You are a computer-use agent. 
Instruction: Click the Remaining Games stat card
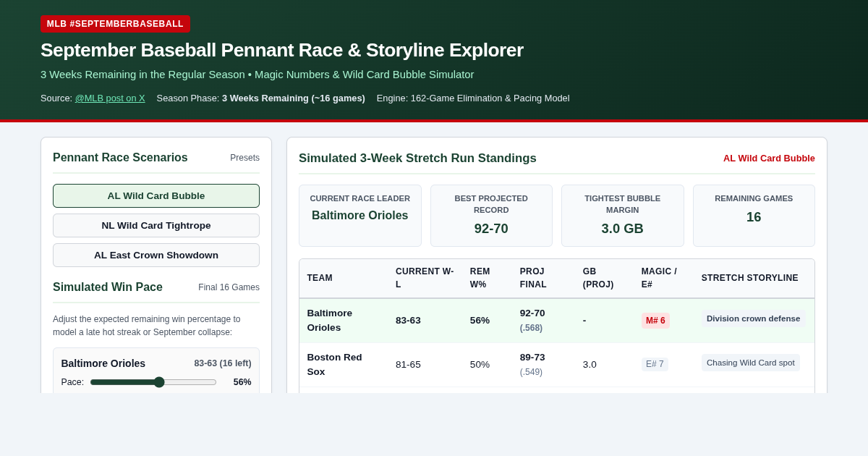pyautogui.click(x=754, y=216)
